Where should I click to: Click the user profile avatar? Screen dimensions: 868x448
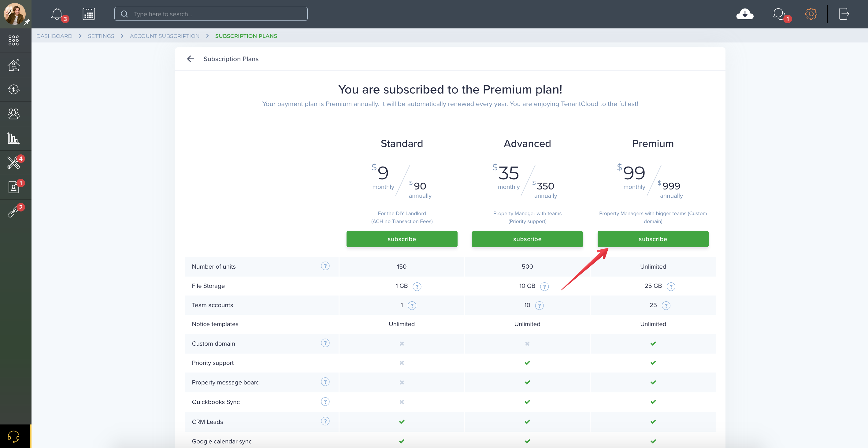[14, 14]
